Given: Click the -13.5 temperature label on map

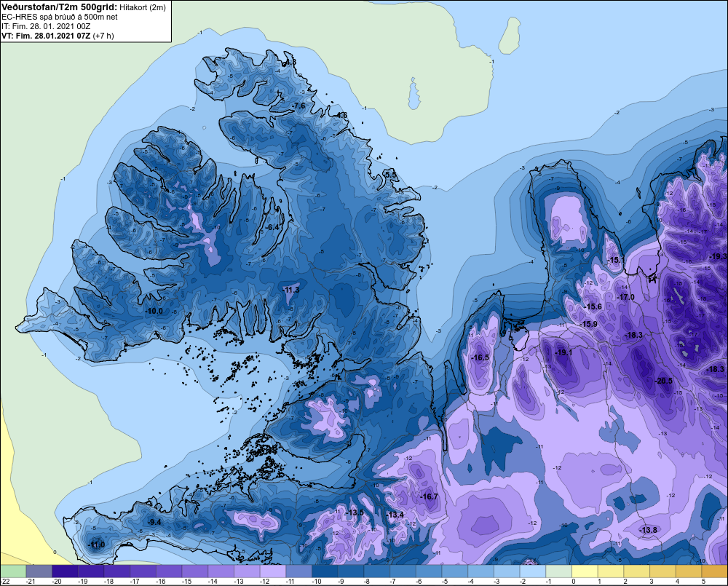Looking at the screenshot, I should coord(355,512).
